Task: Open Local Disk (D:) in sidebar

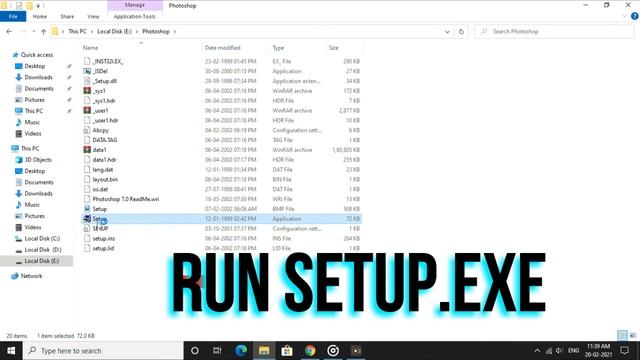Action: [x=42, y=249]
